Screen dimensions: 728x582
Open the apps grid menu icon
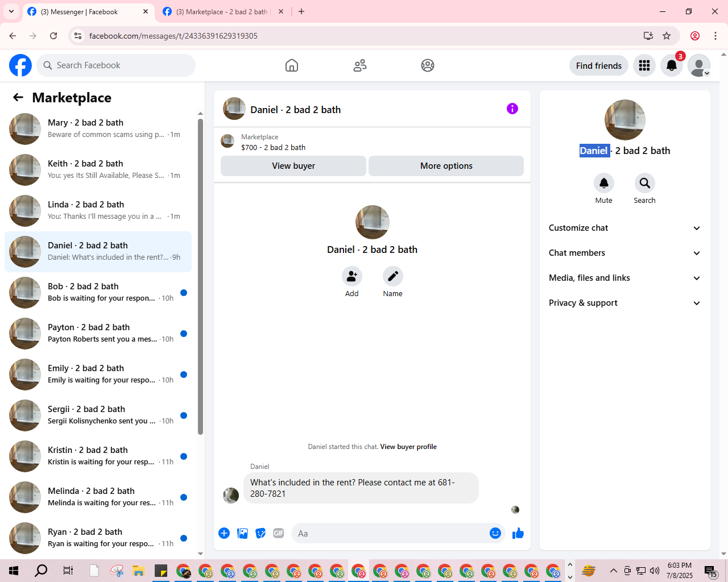(x=644, y=65)
